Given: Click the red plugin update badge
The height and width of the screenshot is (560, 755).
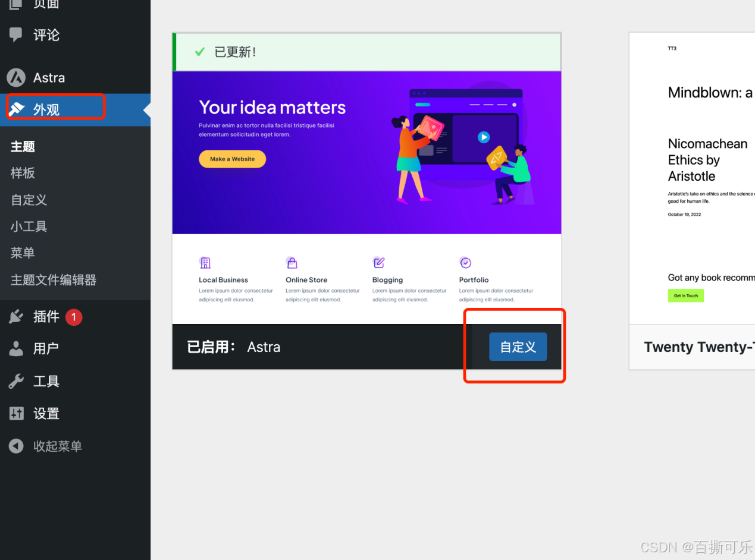Looking at the screenshot, I should pyautogui.click(x=74, y=317).
